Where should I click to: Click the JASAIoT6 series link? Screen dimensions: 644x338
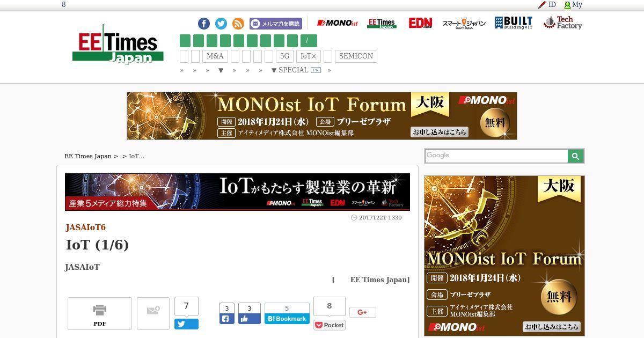coord(86,227)
